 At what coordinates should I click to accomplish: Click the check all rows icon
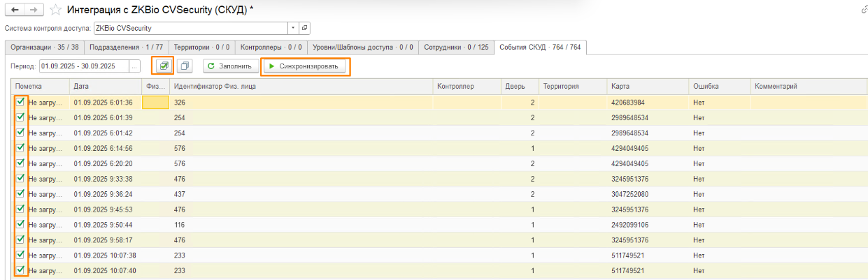coord(164,66)
